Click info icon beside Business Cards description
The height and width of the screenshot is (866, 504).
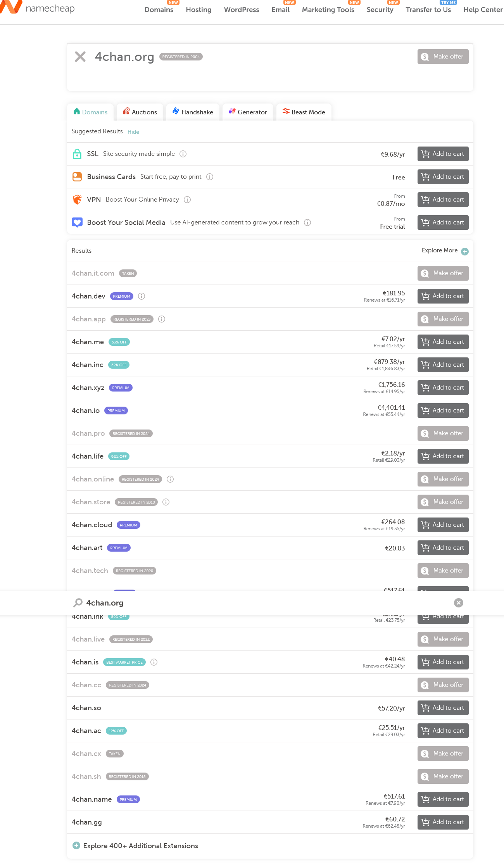coord(210,177)
